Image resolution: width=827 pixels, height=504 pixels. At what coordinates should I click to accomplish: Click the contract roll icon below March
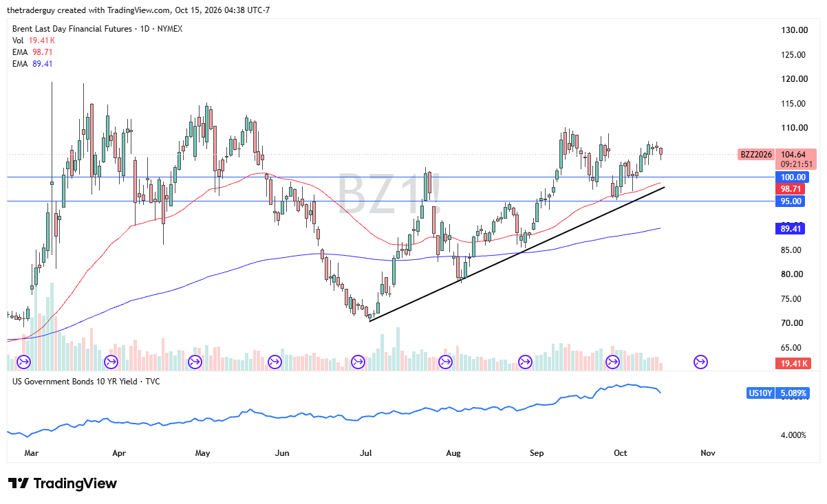[24, 362]
